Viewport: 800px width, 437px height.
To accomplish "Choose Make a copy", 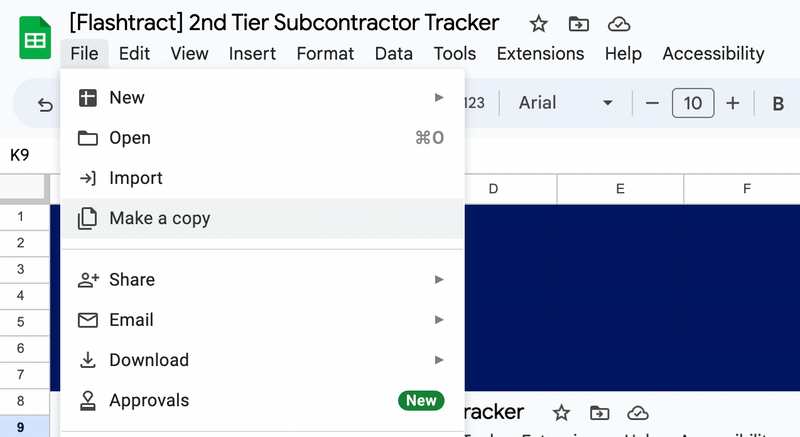I will click(x=160, y=218).
